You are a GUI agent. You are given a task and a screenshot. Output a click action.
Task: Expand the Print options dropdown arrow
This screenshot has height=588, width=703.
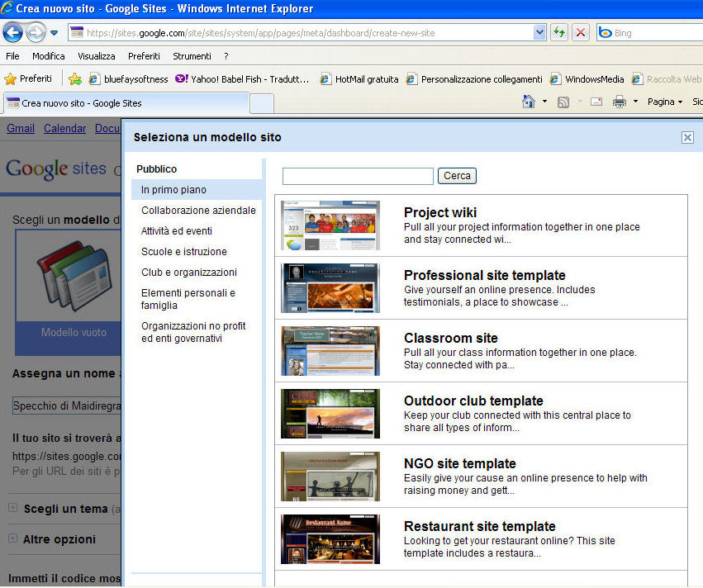[x=635, y=102]
